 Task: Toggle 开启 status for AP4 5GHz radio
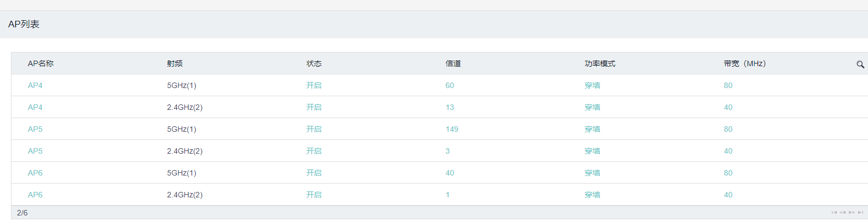point(314,85)
